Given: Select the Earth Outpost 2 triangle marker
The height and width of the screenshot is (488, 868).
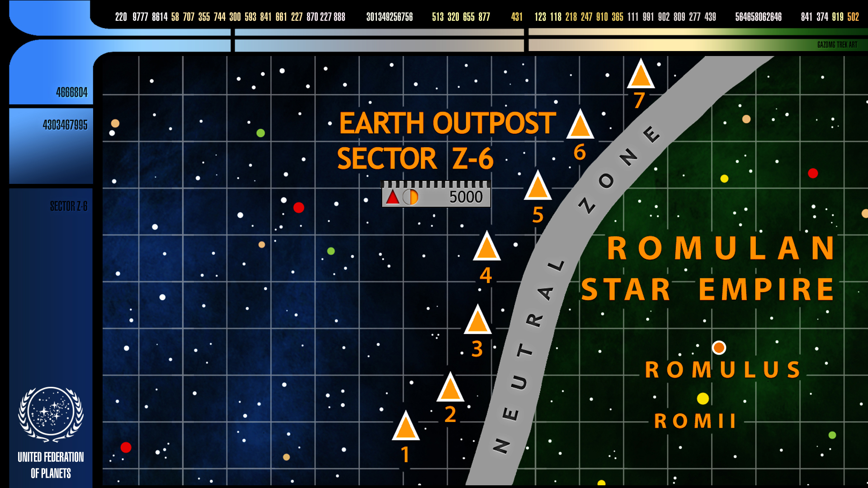Looking at the screenshot, I should point(450,388).
